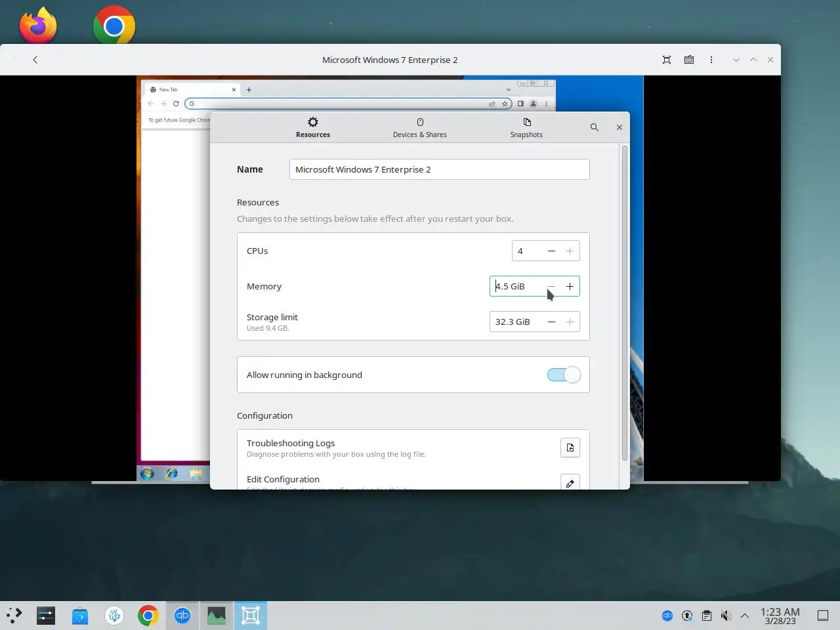Launch Chrome from the host taskbar
This screenshot has width=840, height=630.
[148, 616]
